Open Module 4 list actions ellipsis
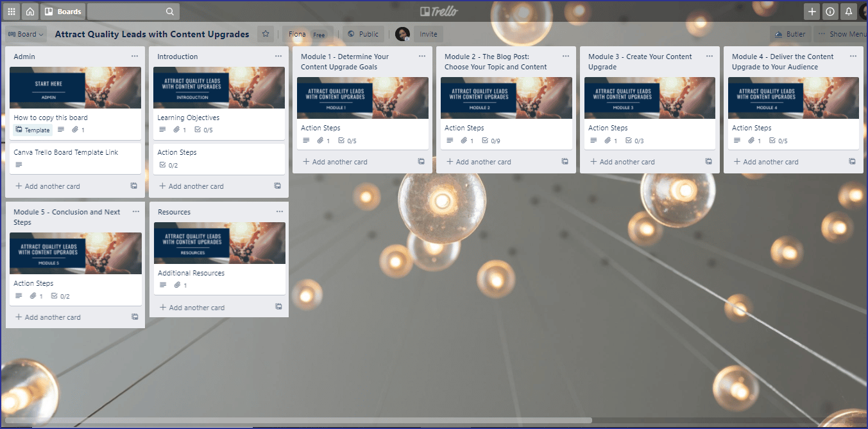 (853, 57)
